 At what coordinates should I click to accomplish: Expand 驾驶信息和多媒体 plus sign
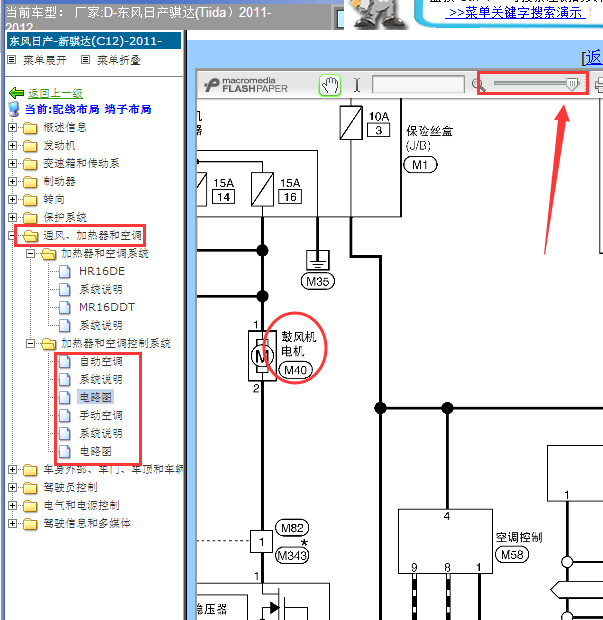pyautogui.click(x=12, y=524)
